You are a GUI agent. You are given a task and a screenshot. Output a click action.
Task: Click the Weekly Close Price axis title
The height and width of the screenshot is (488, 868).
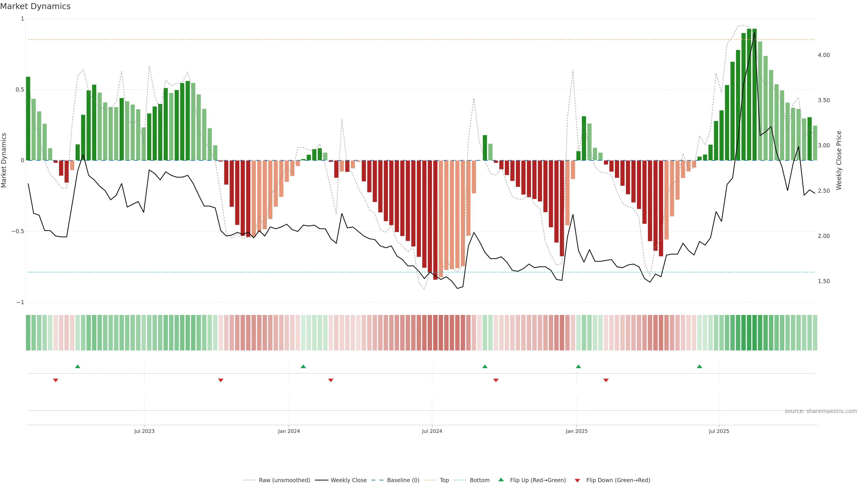coord(839,160)
